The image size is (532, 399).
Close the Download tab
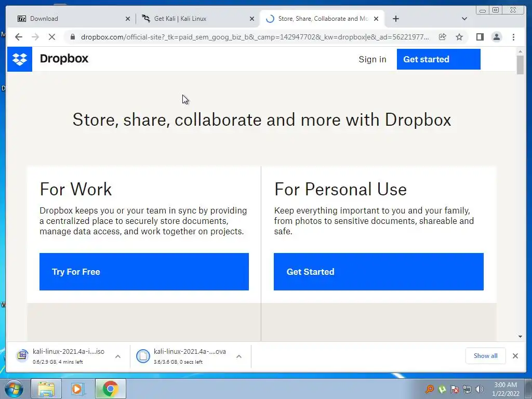[x=128, y=19]
